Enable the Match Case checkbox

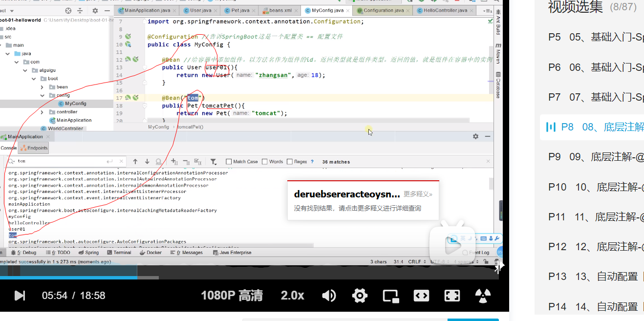[x=229, y=162]
